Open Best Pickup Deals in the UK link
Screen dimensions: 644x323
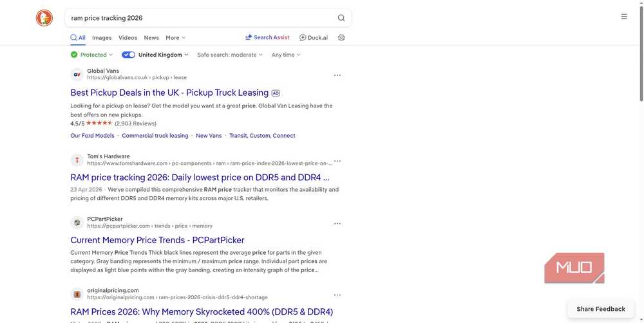pos(169,93)
